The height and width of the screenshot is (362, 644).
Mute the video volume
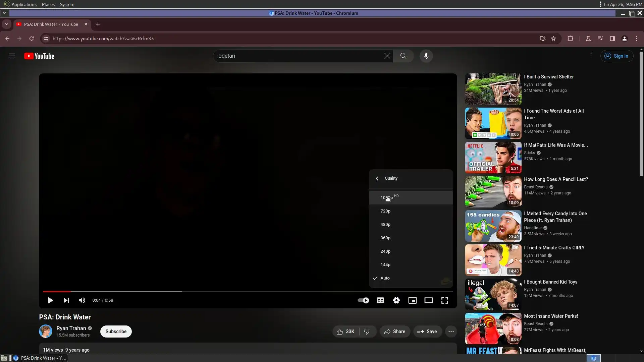(82, 300)
